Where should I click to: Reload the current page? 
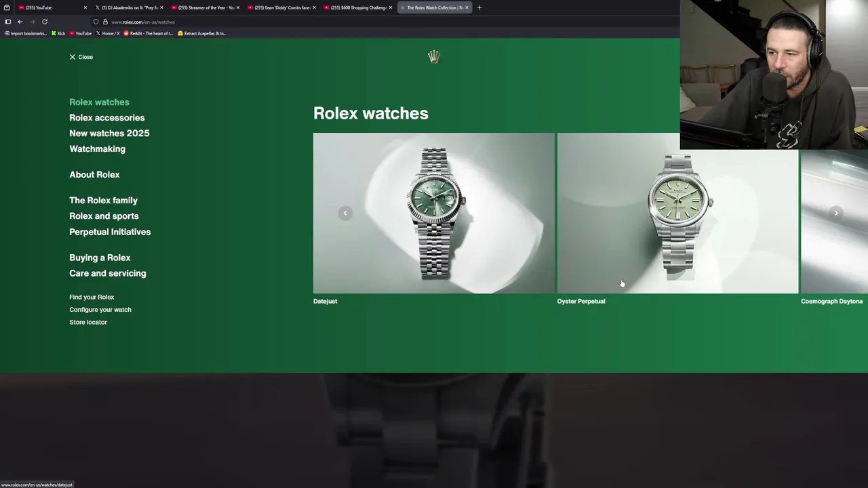[x=45, y=22]
